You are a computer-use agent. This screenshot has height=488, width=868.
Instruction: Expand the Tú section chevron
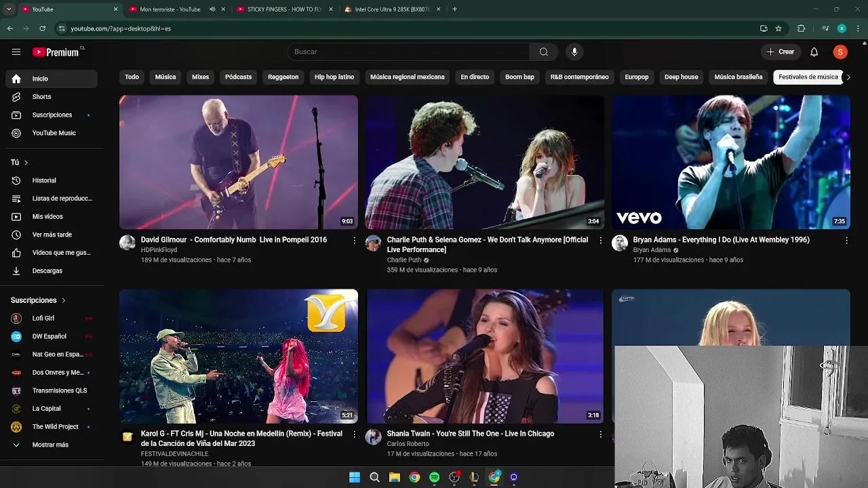(x=26, y=163)
